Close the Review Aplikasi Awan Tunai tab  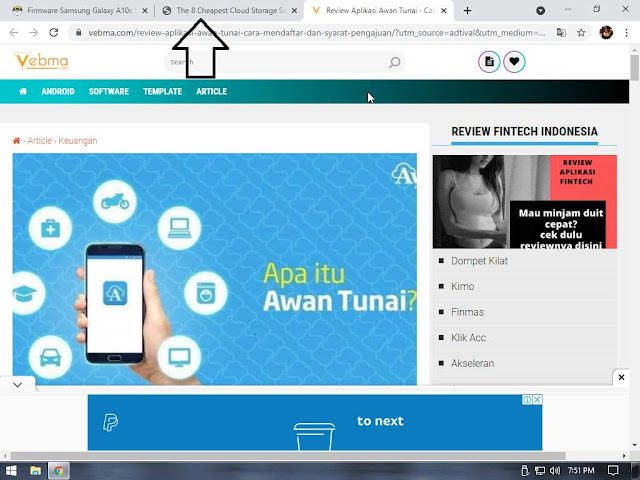click(x=444, y=11)
